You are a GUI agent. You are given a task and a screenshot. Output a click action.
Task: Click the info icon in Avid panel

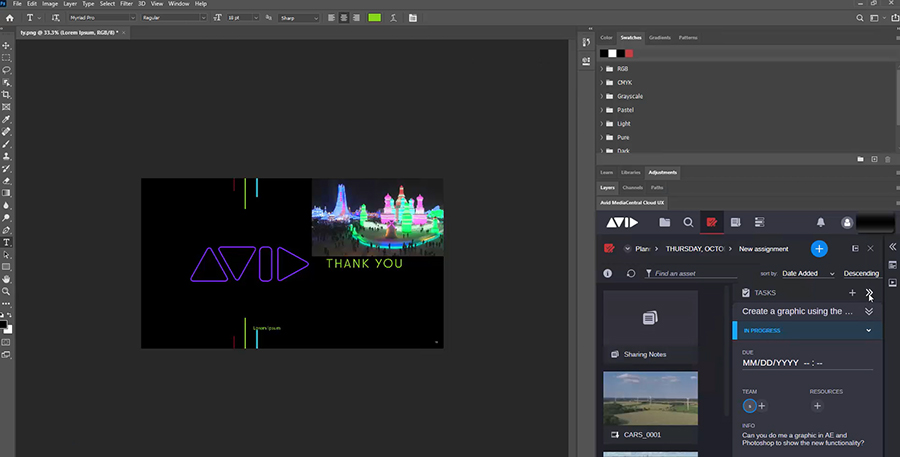[607, 273]
